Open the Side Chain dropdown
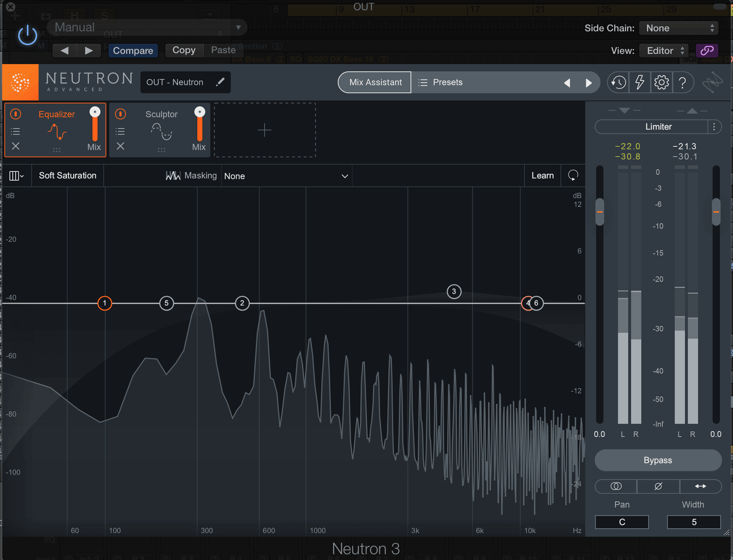The height and width of the screenshot is (560, 733). [678, 28]
